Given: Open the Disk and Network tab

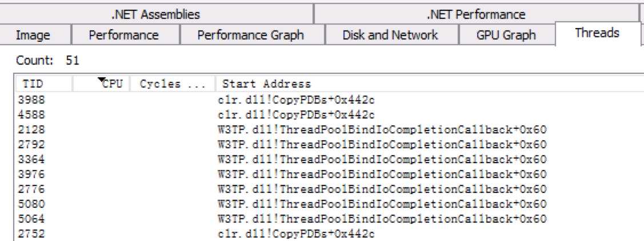Looking at the screenshot, I should (390, 35).
